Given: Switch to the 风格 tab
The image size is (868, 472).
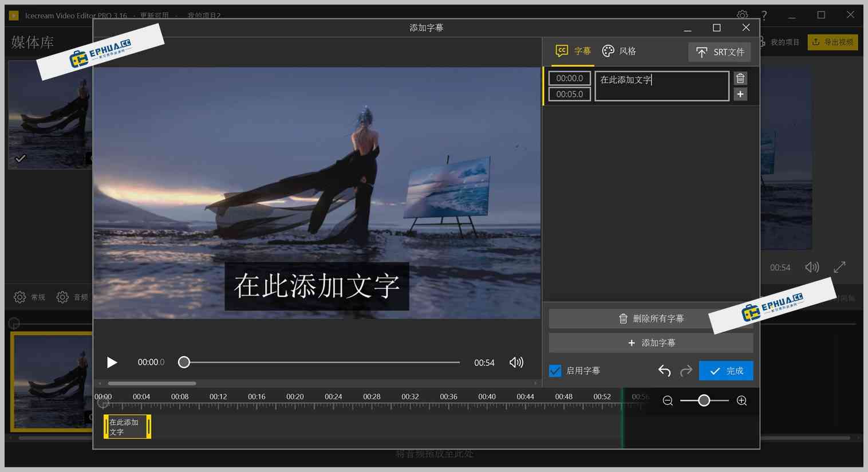Looking at the screenshot, I should pyautogui.click(x=619, y=50).
